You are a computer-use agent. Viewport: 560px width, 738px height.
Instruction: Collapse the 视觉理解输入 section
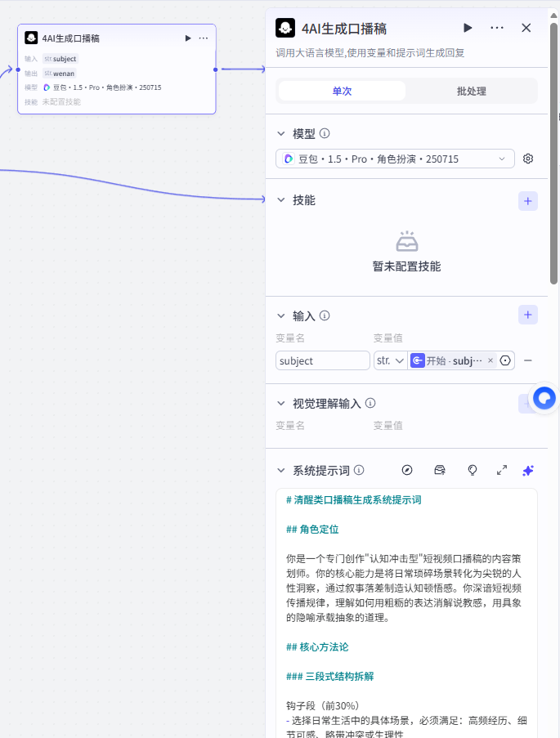(281, 404)
